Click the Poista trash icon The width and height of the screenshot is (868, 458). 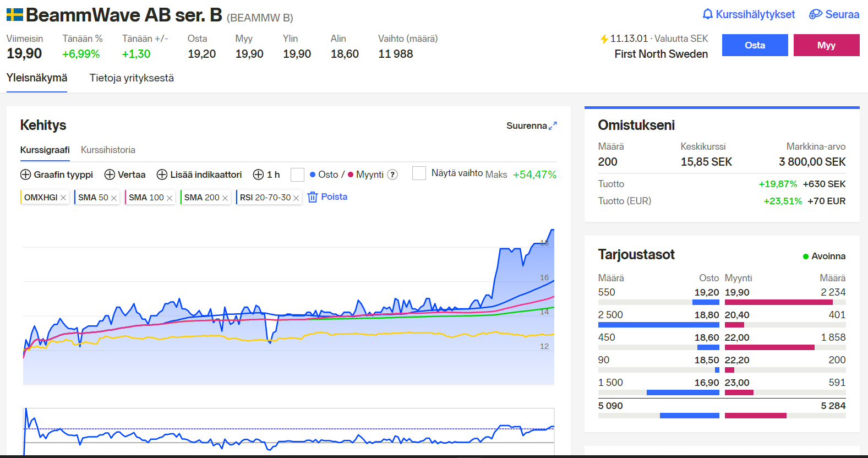[313, 197]
